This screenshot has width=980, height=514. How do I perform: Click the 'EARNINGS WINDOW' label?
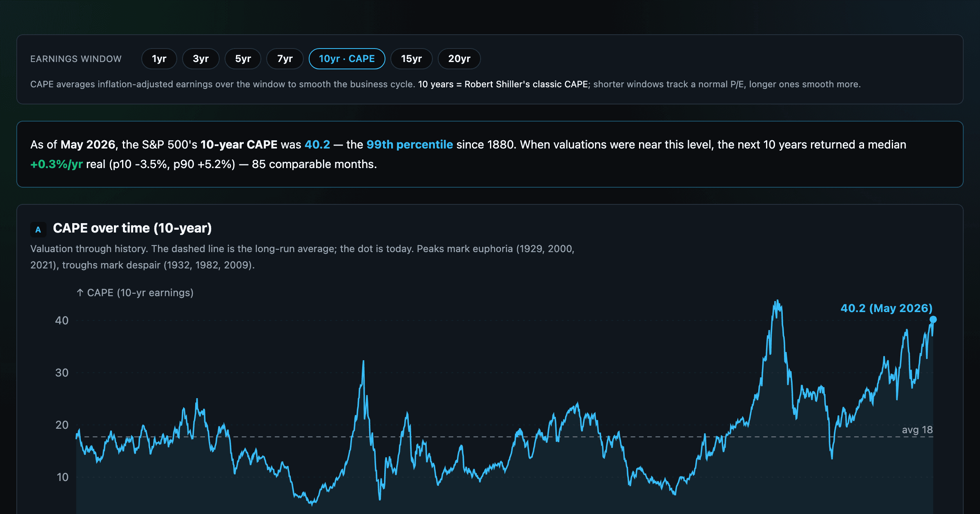click(x=76, y=59)
